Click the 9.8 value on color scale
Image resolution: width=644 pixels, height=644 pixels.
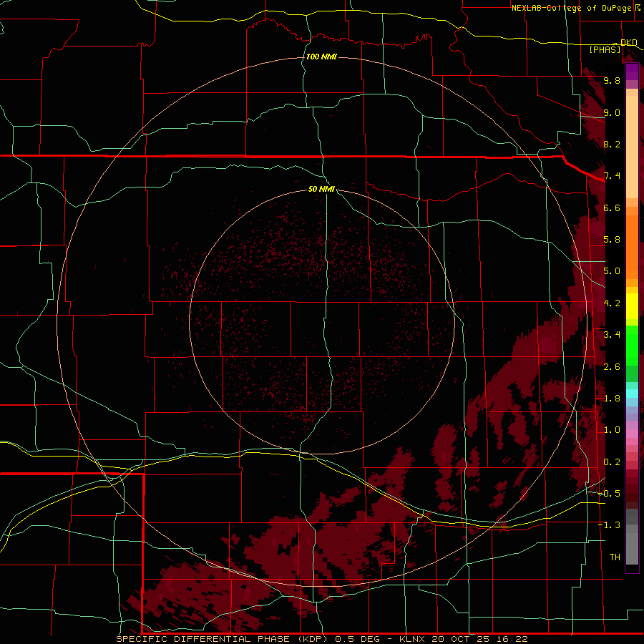[x=612, y=80]
